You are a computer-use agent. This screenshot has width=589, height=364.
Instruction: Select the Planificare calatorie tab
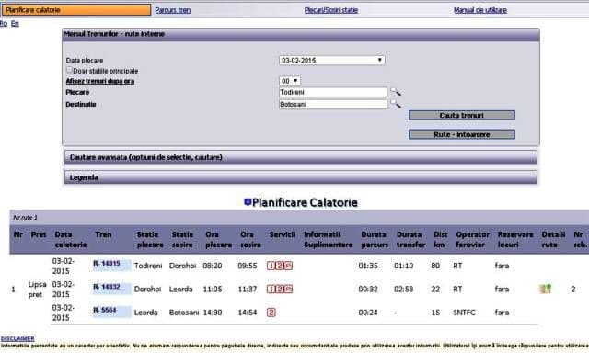coord(76,10)
